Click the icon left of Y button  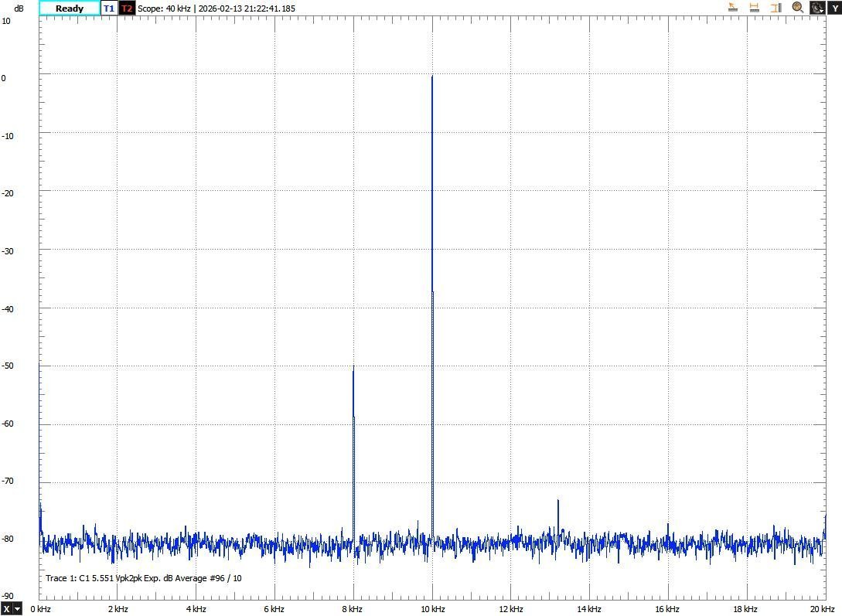click(817, 8)
